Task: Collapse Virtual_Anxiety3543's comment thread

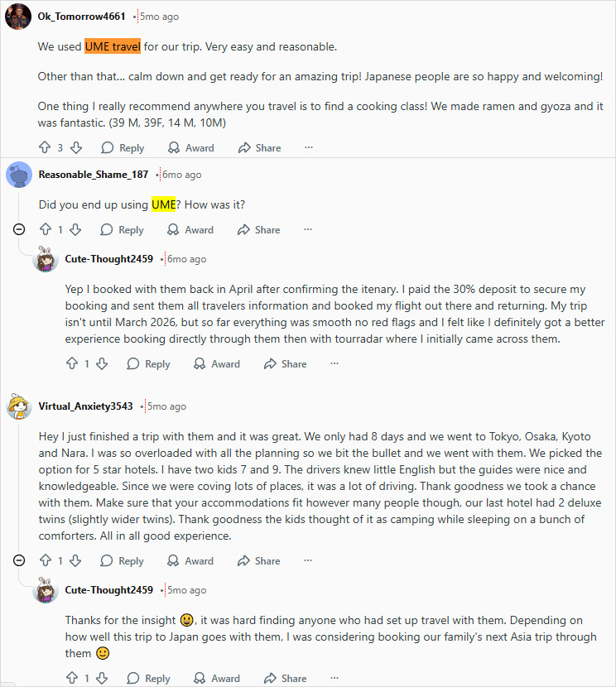Action: pos(18,560)
